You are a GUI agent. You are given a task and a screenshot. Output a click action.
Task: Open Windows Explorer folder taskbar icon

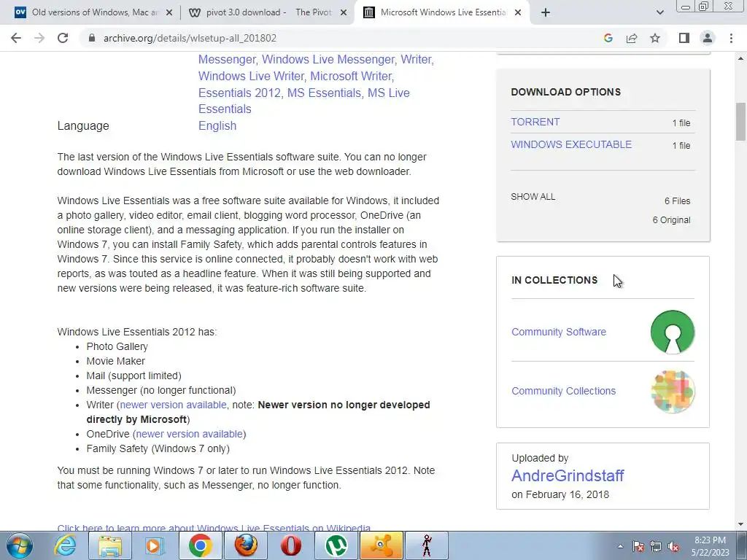(x=110, y=545)
